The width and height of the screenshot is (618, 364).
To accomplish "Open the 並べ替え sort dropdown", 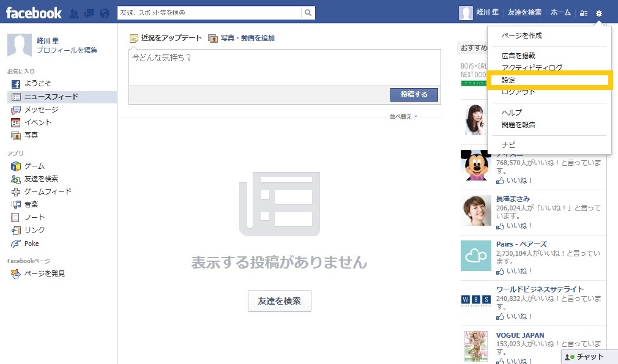I will [x=403, y=117].
